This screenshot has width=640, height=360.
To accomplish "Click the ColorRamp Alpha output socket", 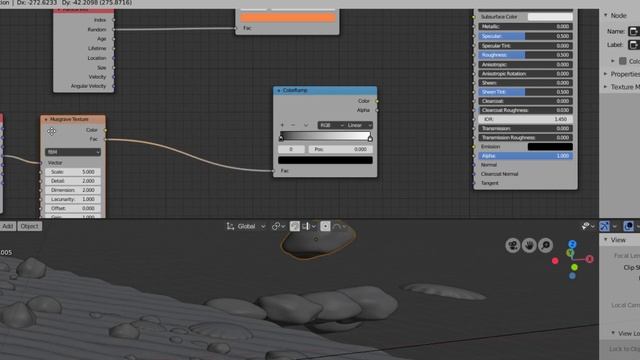I will click(x=377, y=110).
